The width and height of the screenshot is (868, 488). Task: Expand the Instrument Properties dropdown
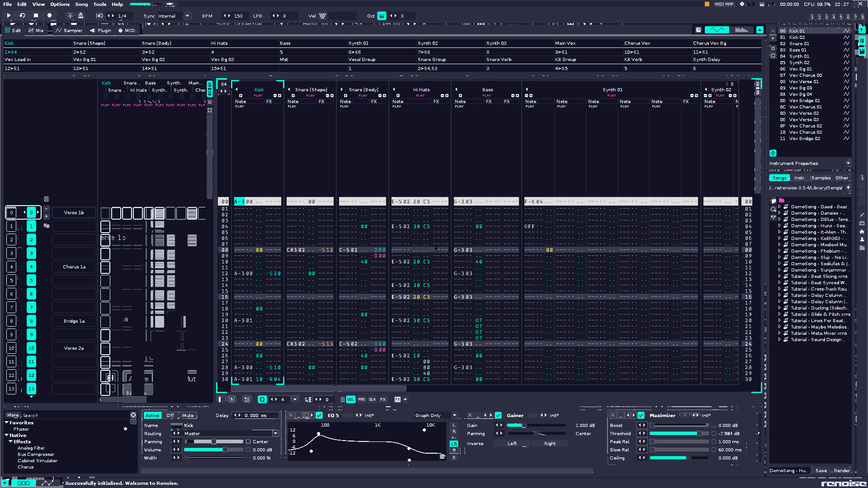point(848,163)
